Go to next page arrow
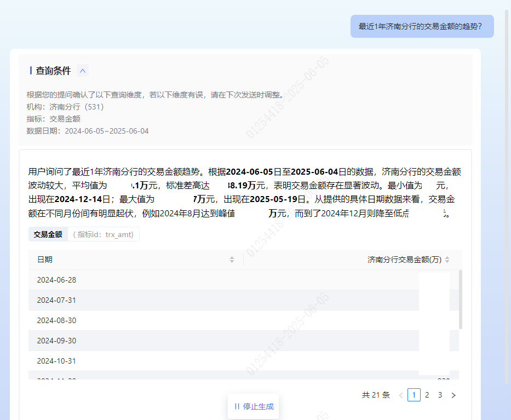 click(x=453, y=395)
